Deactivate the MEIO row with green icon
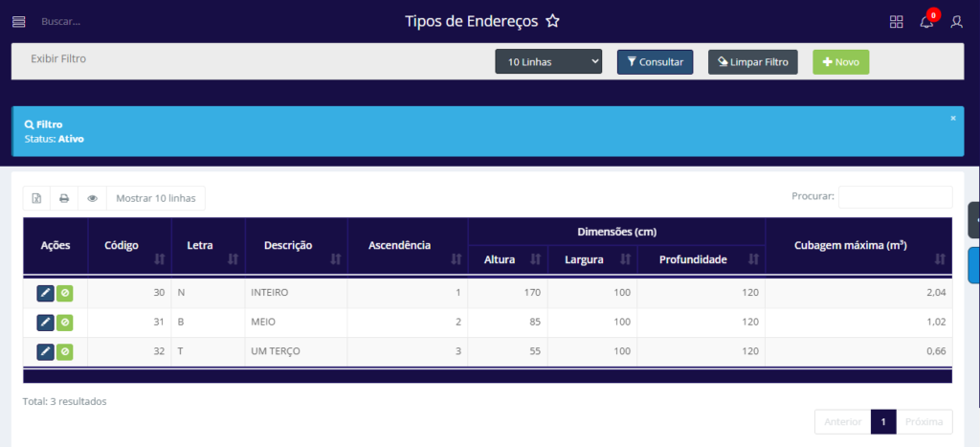980x447 pixels. click(64, 323)
